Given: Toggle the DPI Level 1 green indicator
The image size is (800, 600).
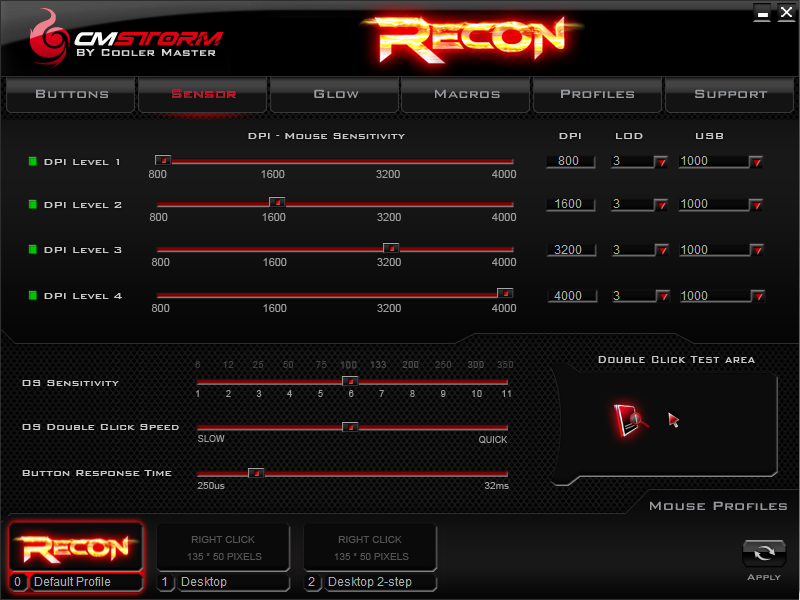Looking at the screenshot, I should coord(33,162).
